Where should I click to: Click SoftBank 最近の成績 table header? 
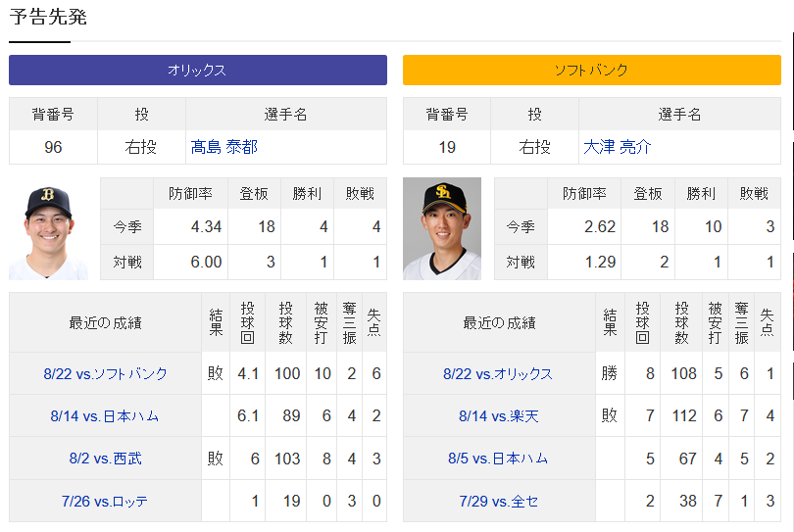click(499, 322)
